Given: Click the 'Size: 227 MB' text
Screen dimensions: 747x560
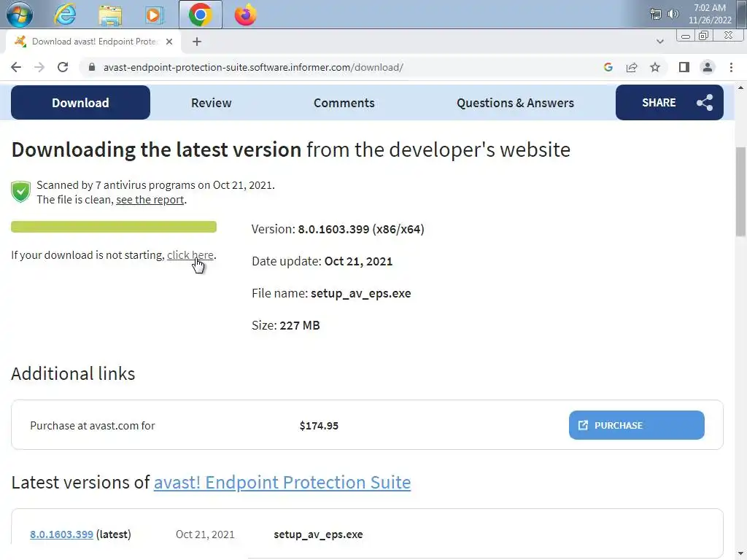Looking at the screenshot, I should (x=286, y=325).
